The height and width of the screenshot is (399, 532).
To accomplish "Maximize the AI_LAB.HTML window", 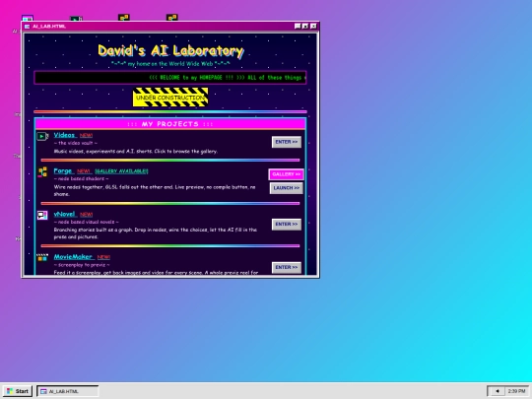I will (305, 27).
